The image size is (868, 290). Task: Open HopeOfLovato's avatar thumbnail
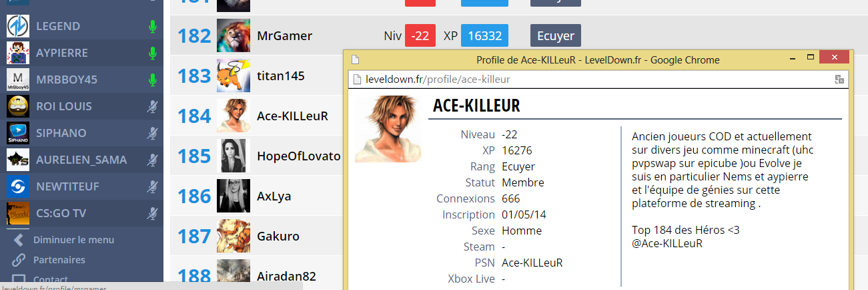pyautogui.click(x=234, y=156)
